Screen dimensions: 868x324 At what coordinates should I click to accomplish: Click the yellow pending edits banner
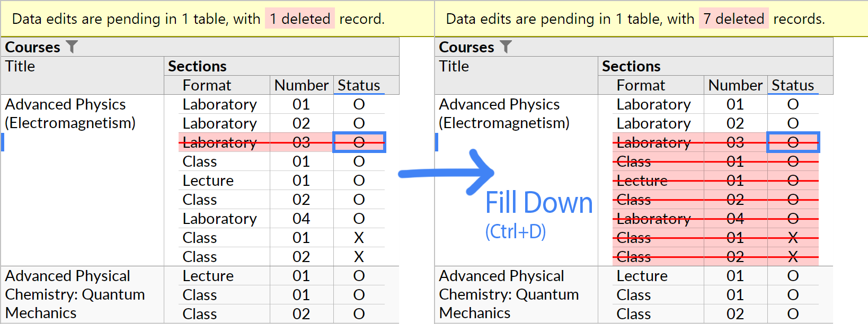pyautogui.click(x=212, y=18)
